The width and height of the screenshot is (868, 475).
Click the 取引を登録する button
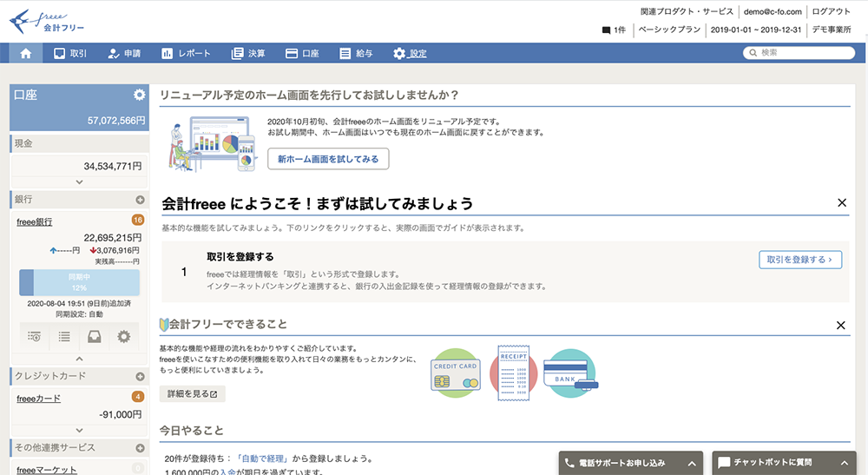(799, 259)
